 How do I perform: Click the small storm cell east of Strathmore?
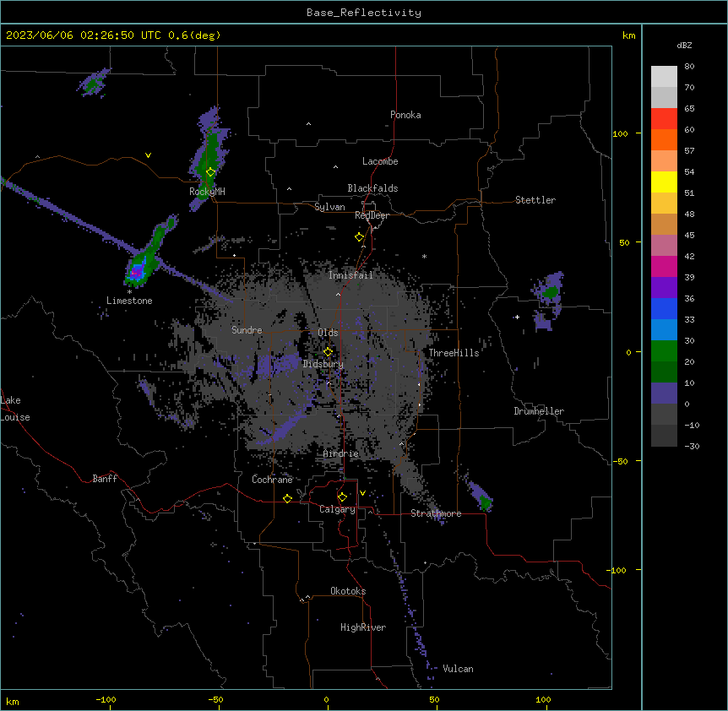(x=481, y=497)
